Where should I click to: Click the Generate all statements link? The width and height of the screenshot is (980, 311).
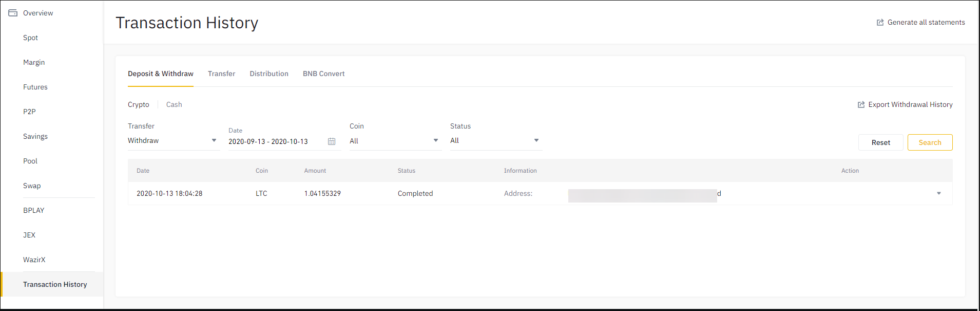pos(926,23)
